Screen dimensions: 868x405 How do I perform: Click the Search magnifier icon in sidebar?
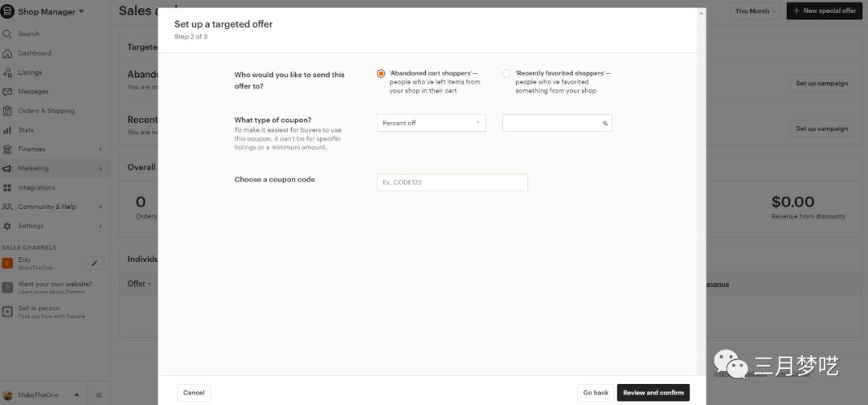[7, 34]
